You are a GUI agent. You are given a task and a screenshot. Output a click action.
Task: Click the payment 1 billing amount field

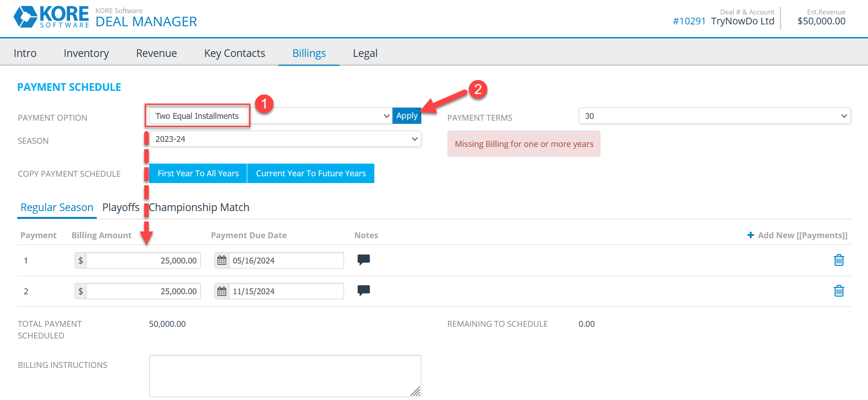(x=143, y=260)
